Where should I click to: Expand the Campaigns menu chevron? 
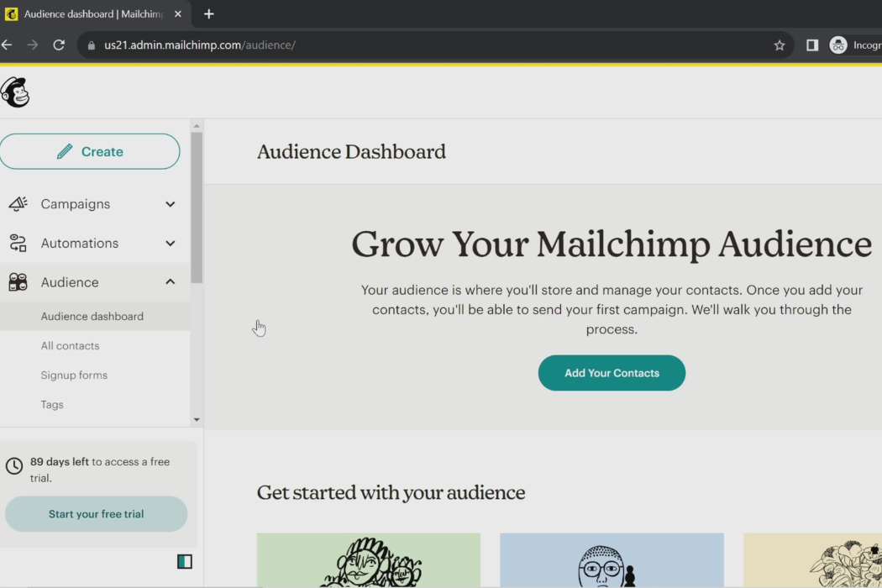coord(170,204)
